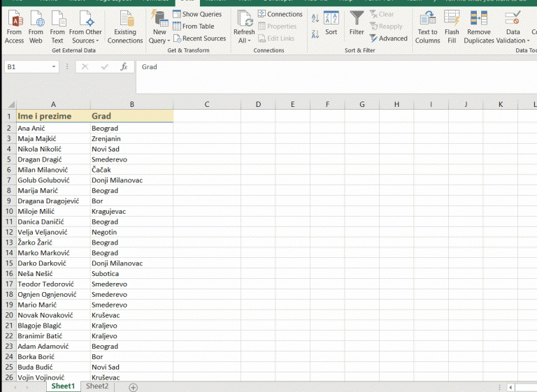Click cell 'Žarko Žarić'
537x392 pixels.
coord(53,242)
